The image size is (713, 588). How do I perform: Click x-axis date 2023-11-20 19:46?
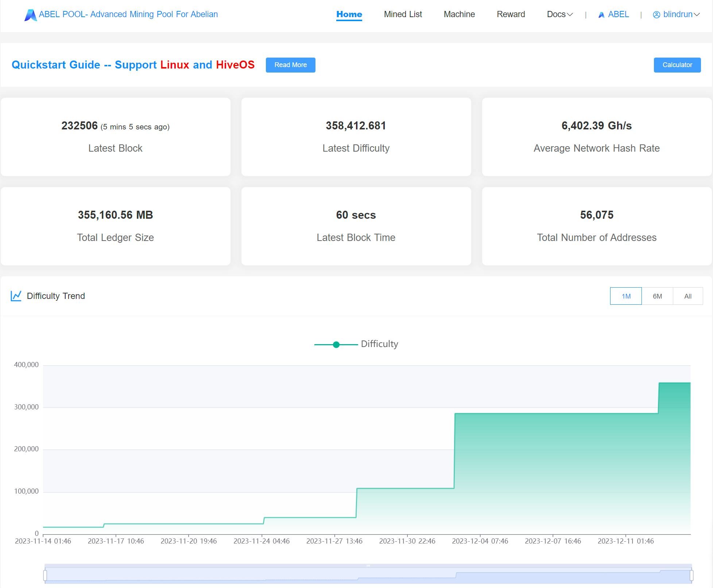189,541
